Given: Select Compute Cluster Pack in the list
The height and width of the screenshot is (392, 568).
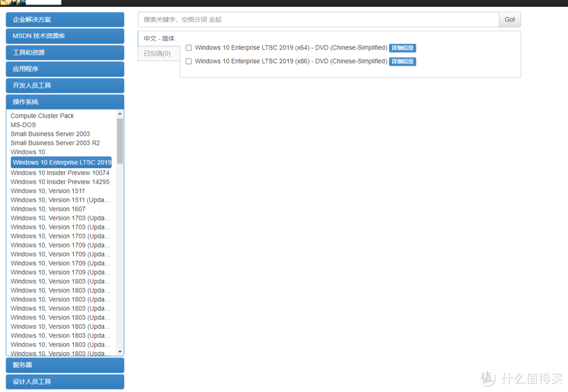Looking at the screenshot, I should coord(42,116).
